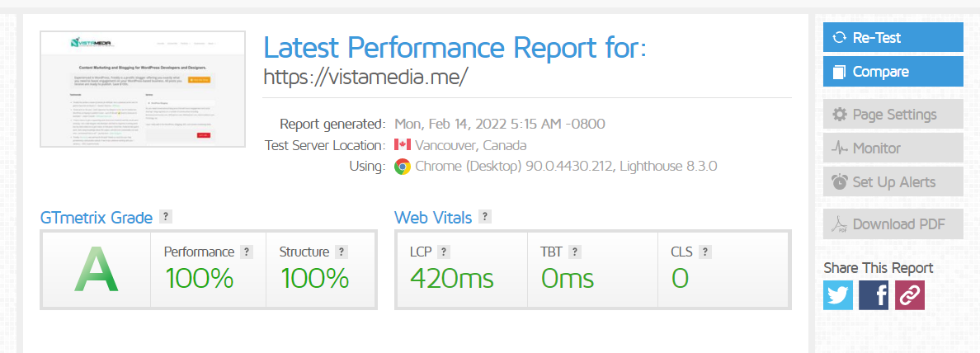The height and width of the screenshot is (353, 980).
Task: Show CLS metric help tooltip
Action: click(x=705, y=252)
